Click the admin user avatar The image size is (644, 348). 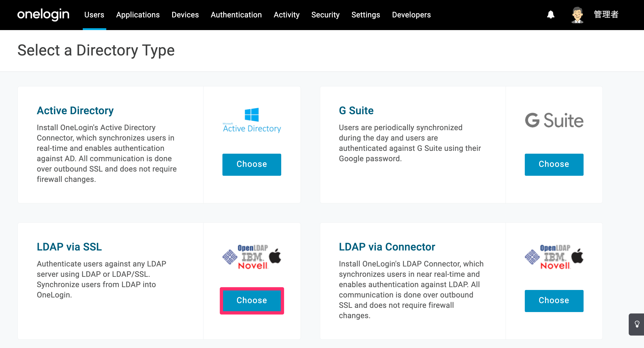pyautogui.click(x=577, y=15)
